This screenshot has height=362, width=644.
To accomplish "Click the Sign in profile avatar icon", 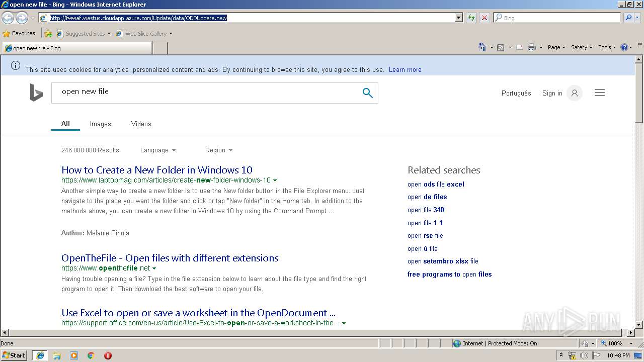I will tap(574, 93).
